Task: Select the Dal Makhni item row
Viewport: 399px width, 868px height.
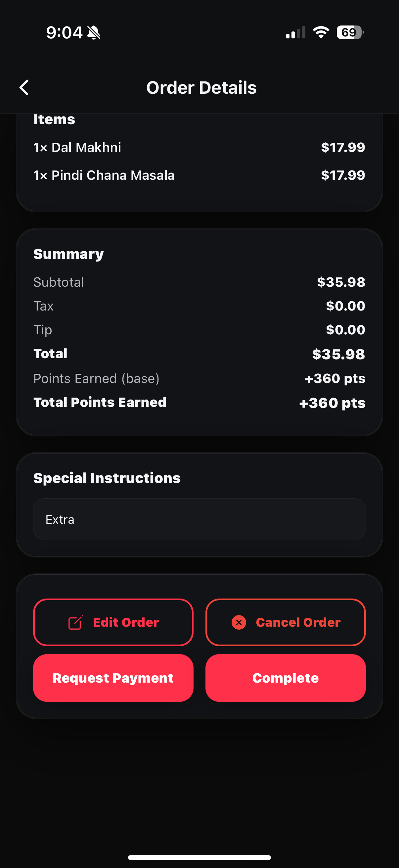Action: tap(199, 147)
